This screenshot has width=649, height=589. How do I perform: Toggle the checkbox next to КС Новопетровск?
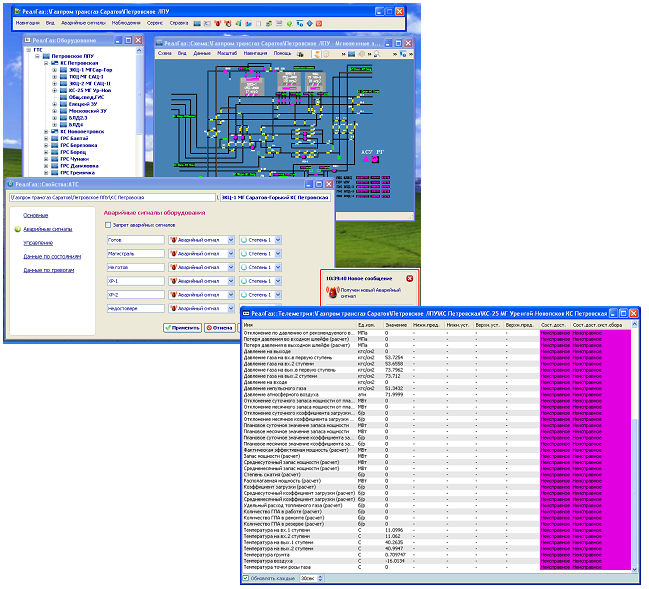[x=46, y=131]
